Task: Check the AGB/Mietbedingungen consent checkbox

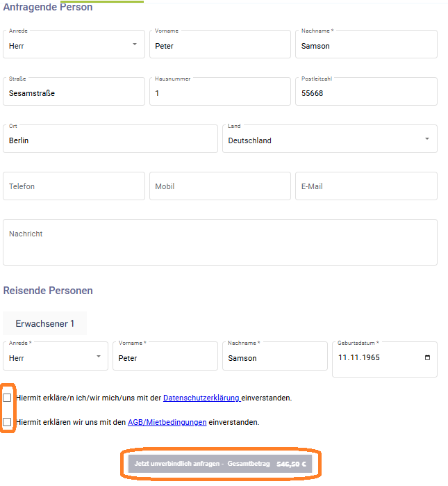Action: coord(7,422)
